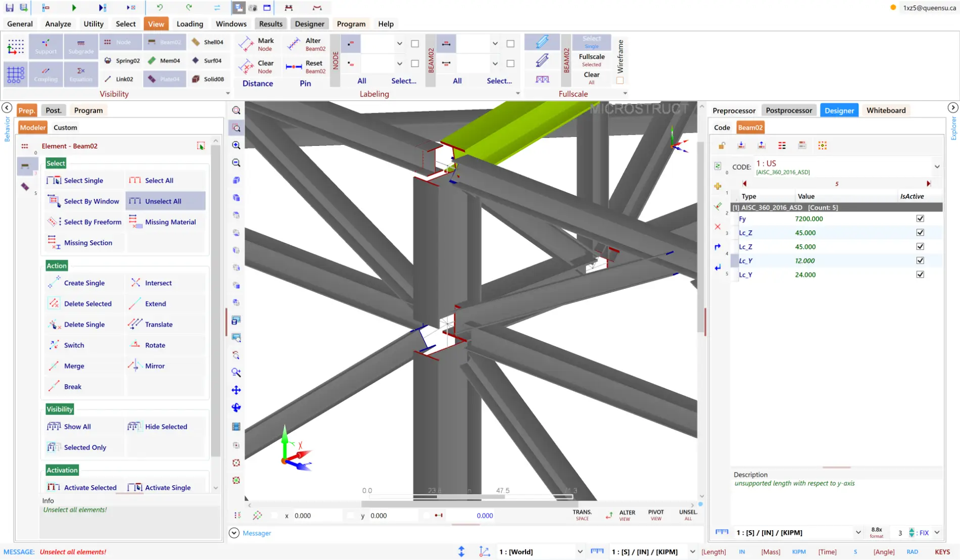Open the Analyze menu
This screenshot has height=560, width=960.
(x=58, y=24)
